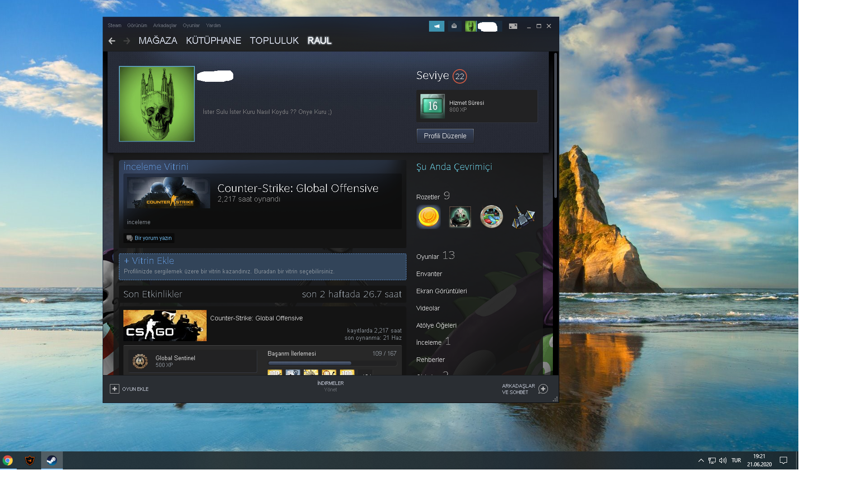Open the network tray icon
Image resolution: width=868 pixels, height=488 pixels.
[712, 460]
